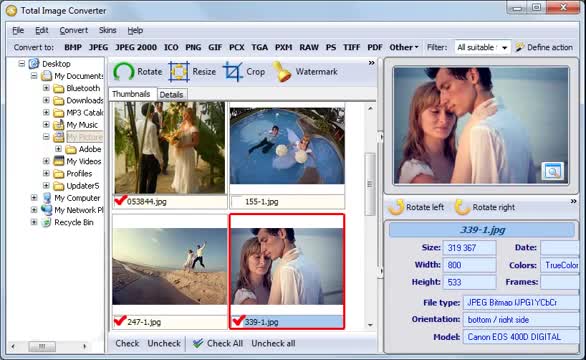The height and width of the screenshot is (360, 586).
Task: Open the Help menu
Action: (x=135, y=30)
